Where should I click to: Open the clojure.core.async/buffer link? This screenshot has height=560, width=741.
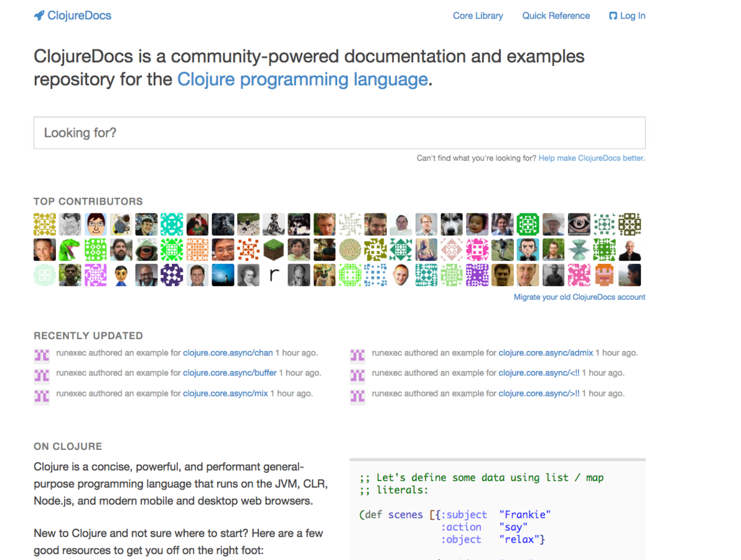230,373
